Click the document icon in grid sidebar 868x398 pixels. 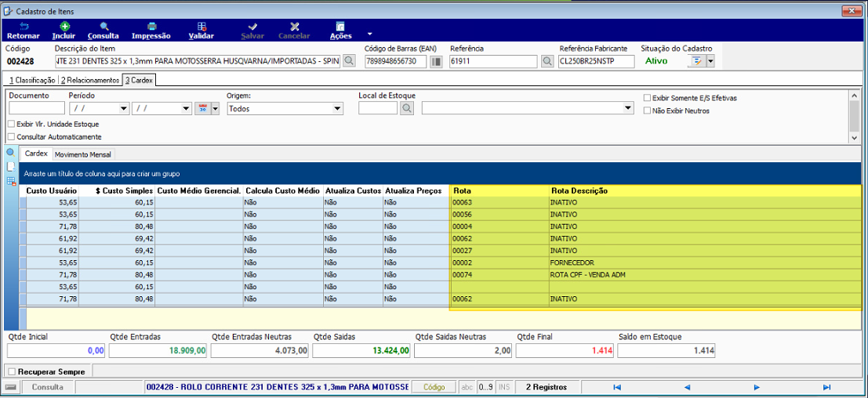pos(10,167)
